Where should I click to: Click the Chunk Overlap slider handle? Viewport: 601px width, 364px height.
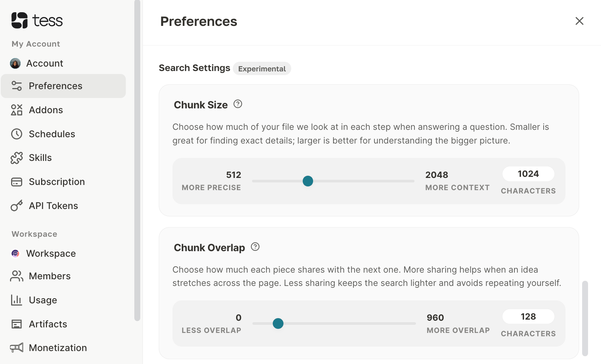click(x=278, y=323)
